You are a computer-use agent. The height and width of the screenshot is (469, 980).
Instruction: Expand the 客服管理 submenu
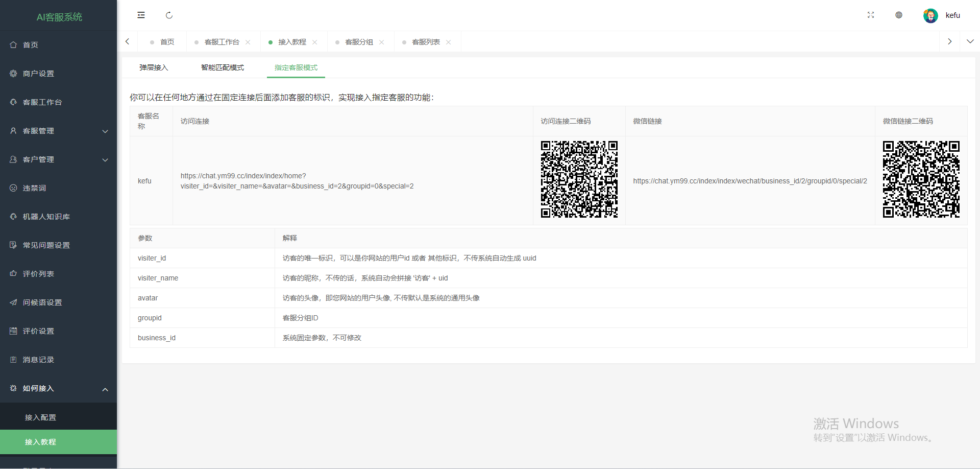tap(58, 131)
